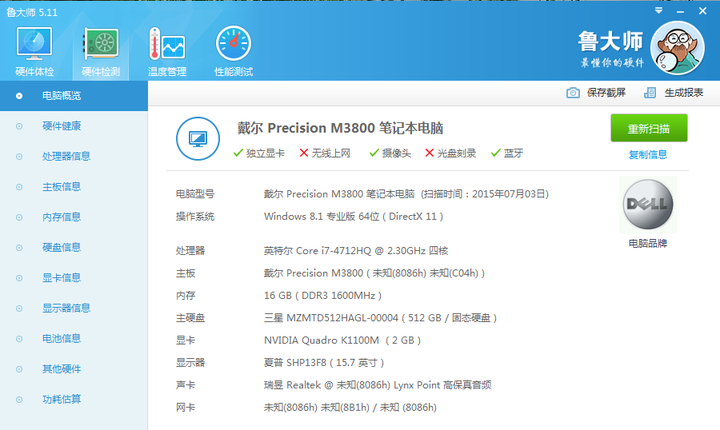Screen dimensions: 720x430
Task: Click the 扫描时间 2015年07月03日 text
Action: click(485, 194)
